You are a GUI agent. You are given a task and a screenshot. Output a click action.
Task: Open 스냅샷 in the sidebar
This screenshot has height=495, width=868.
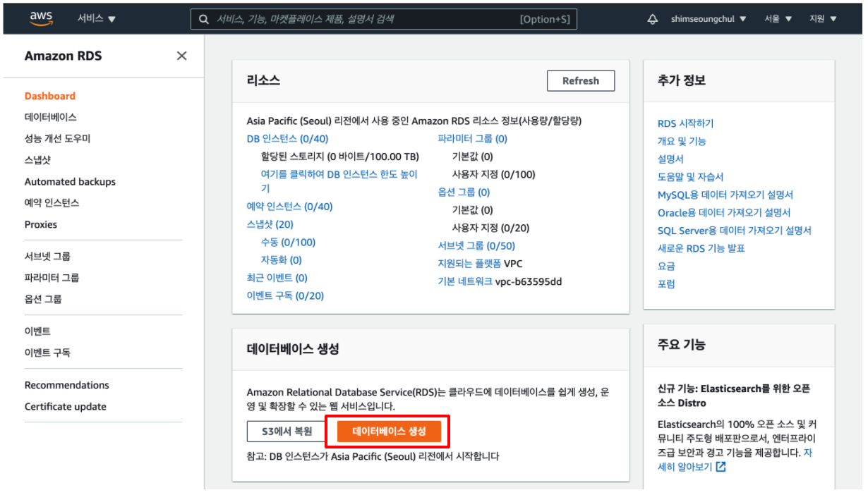(37, 160)
